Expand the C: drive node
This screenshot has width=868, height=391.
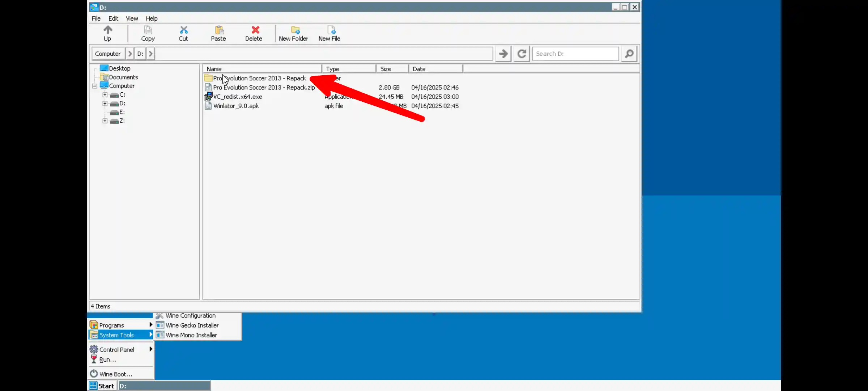click(x=105, y=94)
